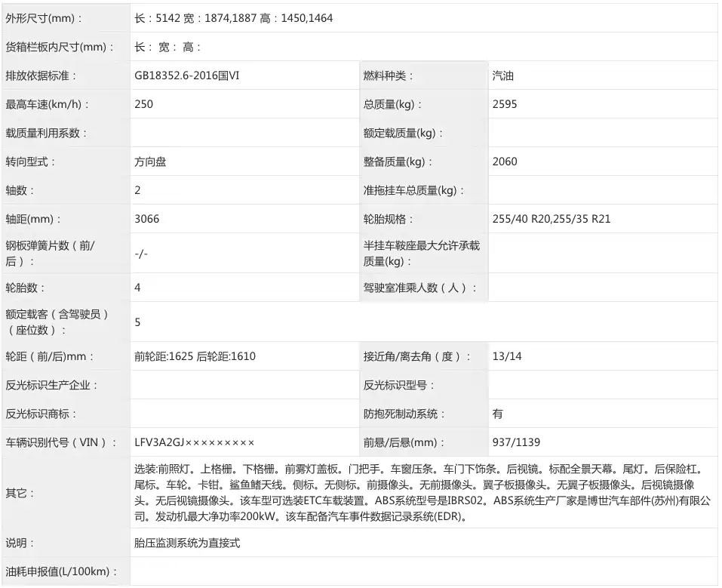Select the total mass value 2595
This screenshot has height=588, width=722.
pyautogui.click(x=505, y=104)
